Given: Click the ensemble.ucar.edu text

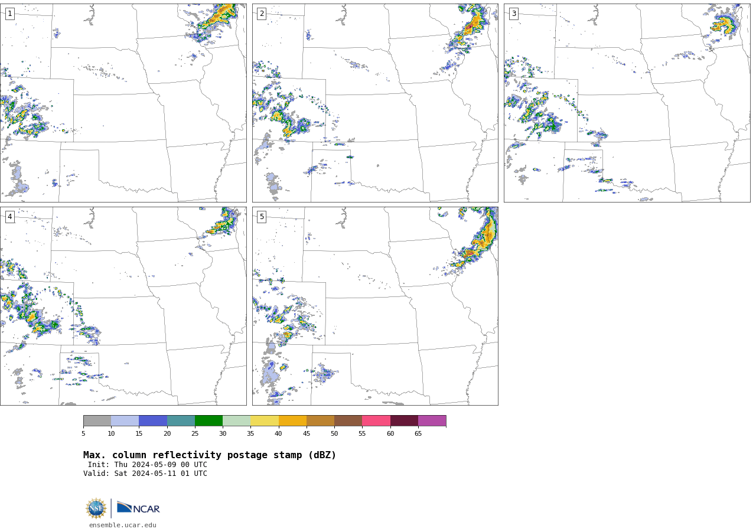Looking at the screenshot, I should coord(123,525).
